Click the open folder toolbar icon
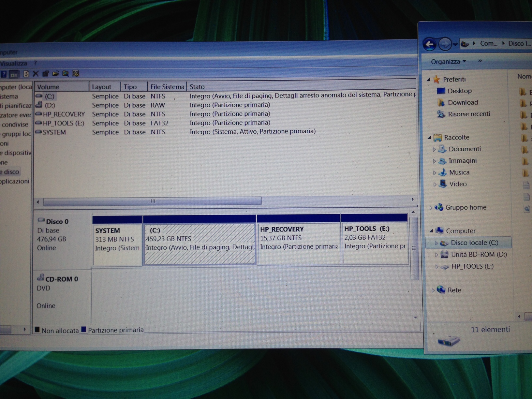Screen dimensions: 532x399 click(x=55, y=74)
